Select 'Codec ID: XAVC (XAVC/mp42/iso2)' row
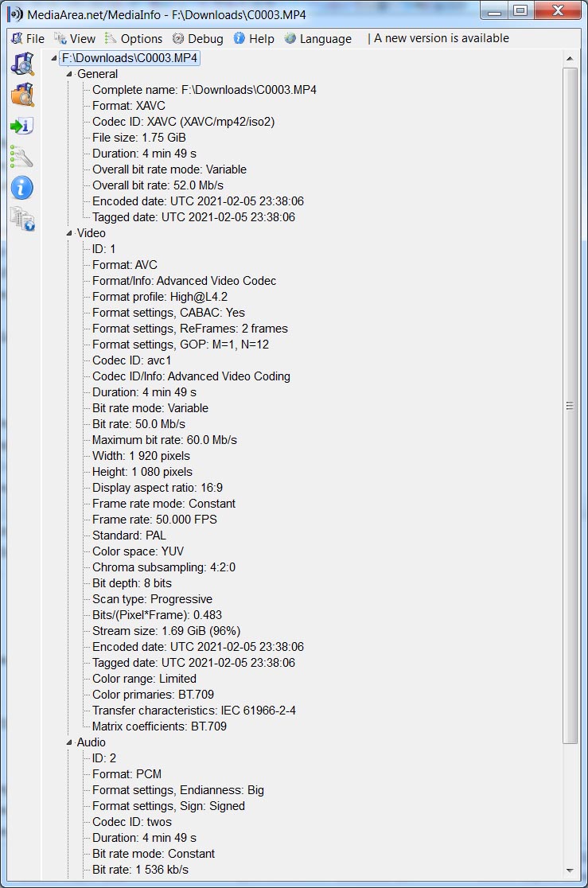The image size is (588, 888). click(184, 122)
